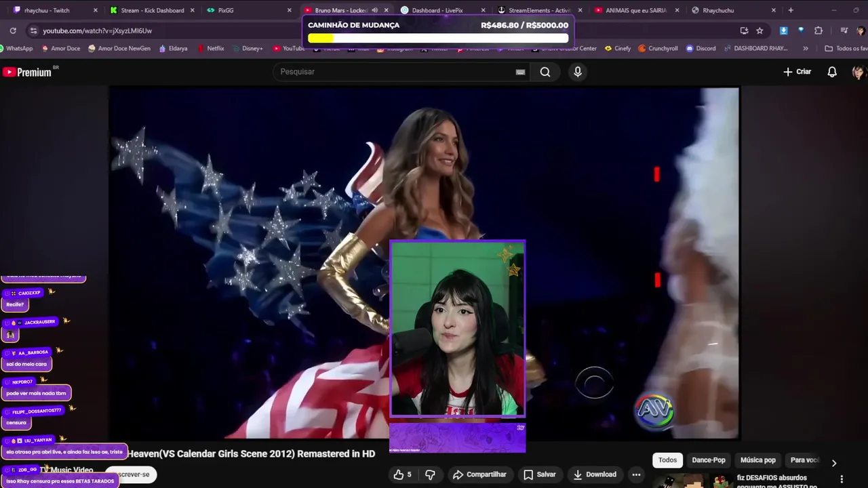
Task: Click the magnifying glass search button
Action: tap(545, 72)
